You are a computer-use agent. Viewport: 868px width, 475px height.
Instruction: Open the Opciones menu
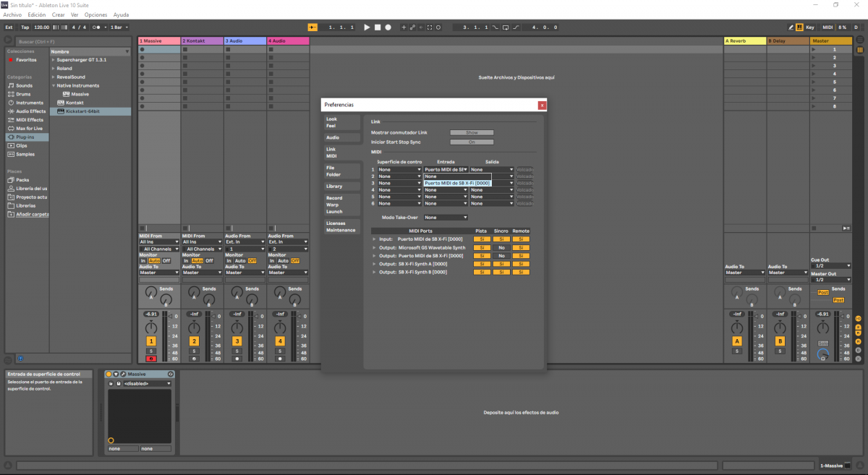(95, 14)
